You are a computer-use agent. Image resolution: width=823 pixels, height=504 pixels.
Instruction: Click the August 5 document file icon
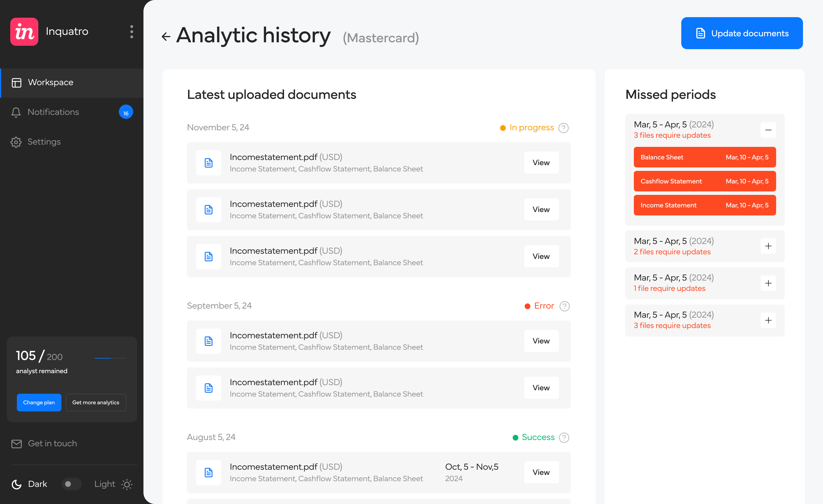(x=209, y=473)
